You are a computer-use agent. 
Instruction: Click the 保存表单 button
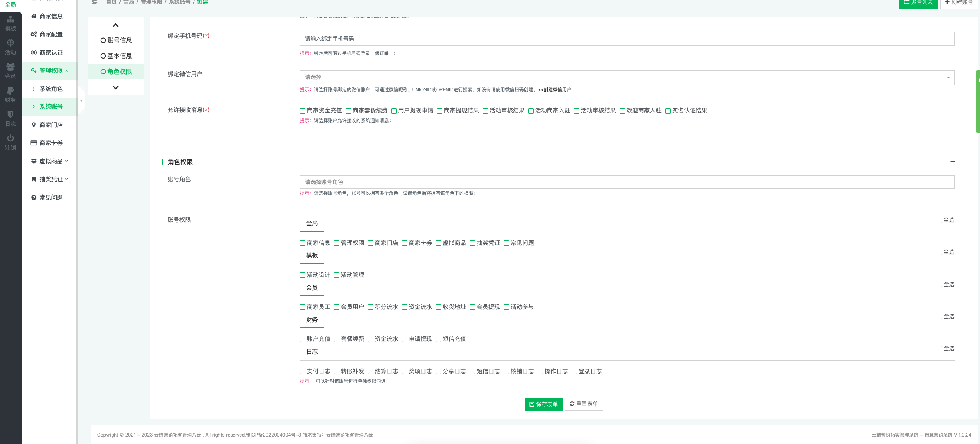point(543,404)
